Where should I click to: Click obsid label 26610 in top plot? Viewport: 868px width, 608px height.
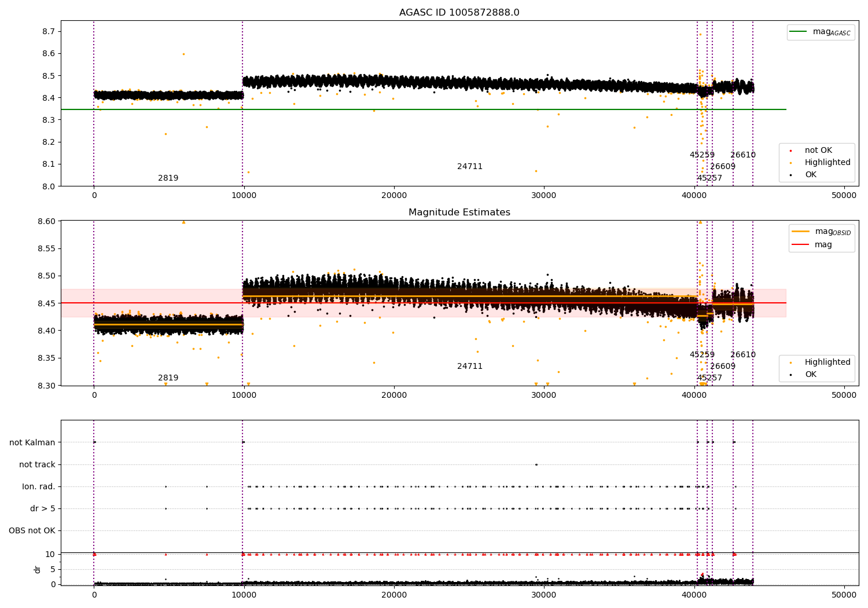tap(743, 155)
